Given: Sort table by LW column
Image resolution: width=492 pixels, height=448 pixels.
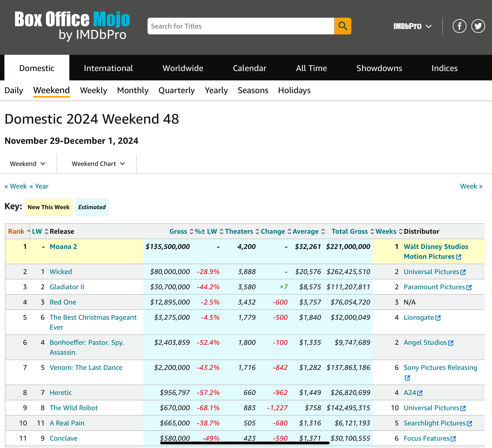Looking at the screenshot, I should point(40,231).
